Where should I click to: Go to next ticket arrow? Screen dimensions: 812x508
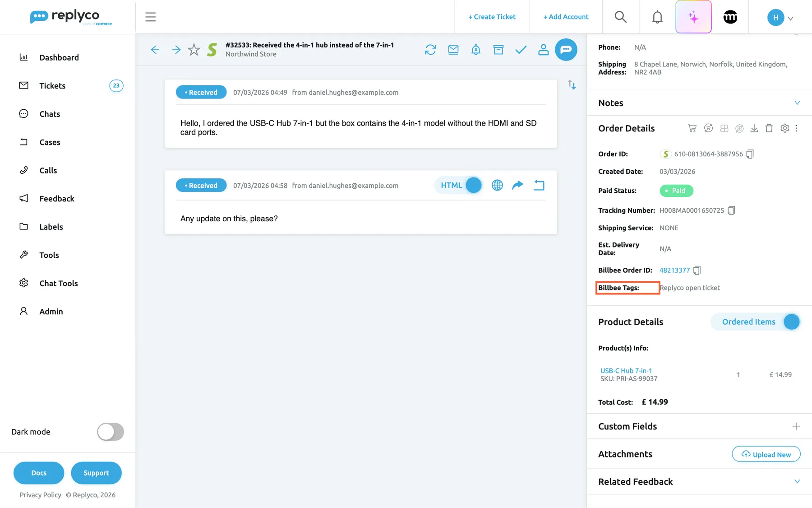(176, 50)
